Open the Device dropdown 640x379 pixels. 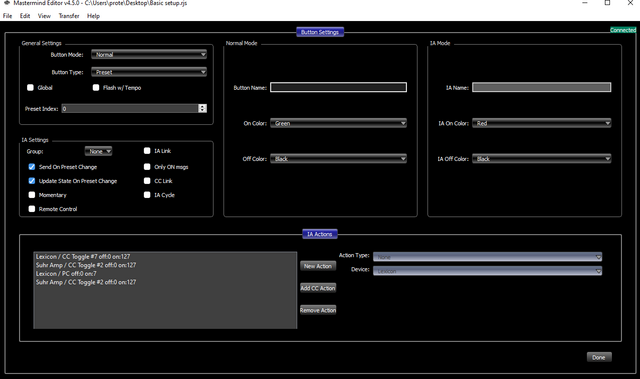point(487,271)
